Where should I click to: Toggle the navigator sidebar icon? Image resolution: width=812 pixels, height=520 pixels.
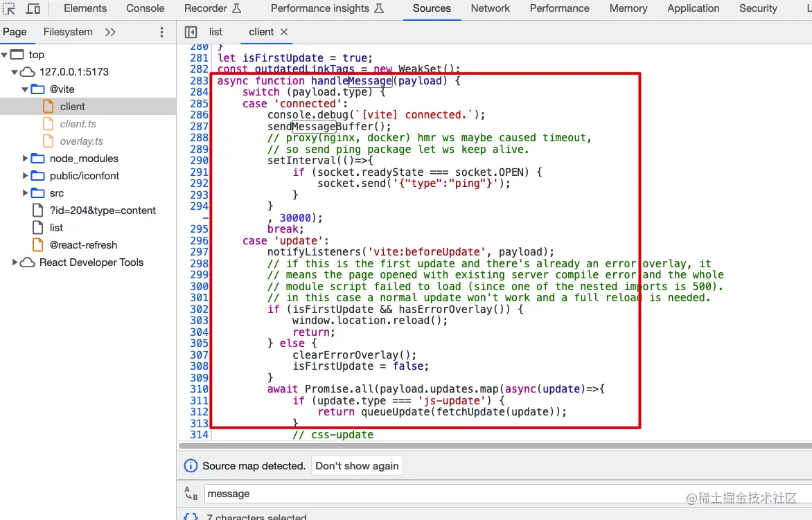click(x=191, y=32)
